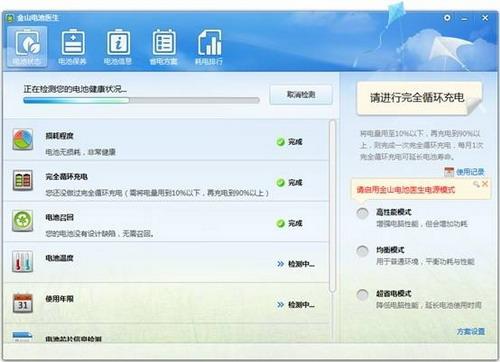Open the 电池状态 tab
The width and height of the screenshot is (500, 362).
pyautogui.click(x=27, y=47)
